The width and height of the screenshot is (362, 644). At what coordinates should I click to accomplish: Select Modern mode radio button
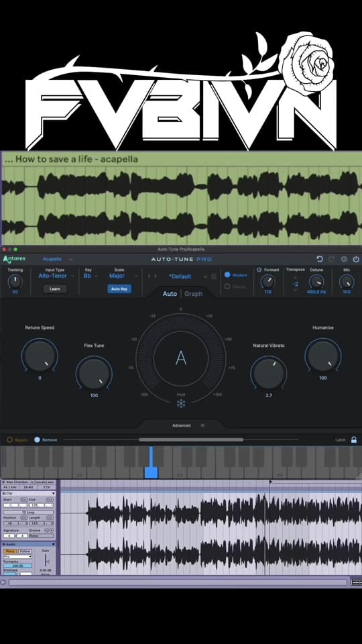tap(227, 274)
